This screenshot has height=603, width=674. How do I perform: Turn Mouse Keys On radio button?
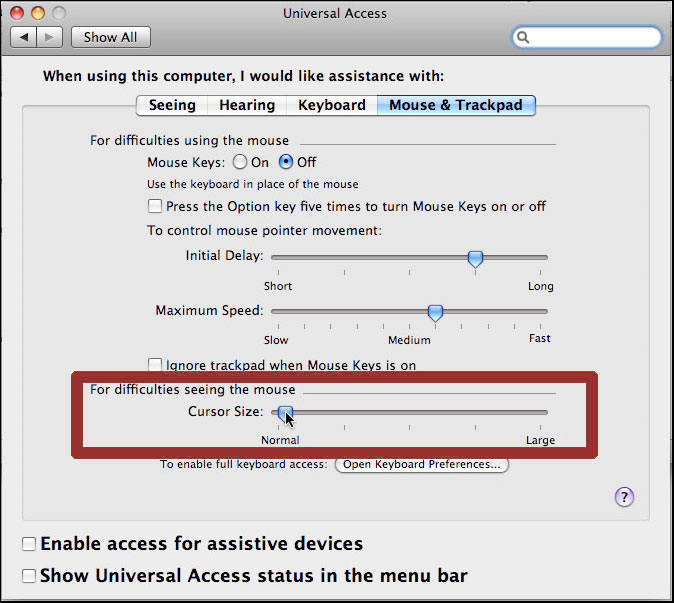[240, 162]
